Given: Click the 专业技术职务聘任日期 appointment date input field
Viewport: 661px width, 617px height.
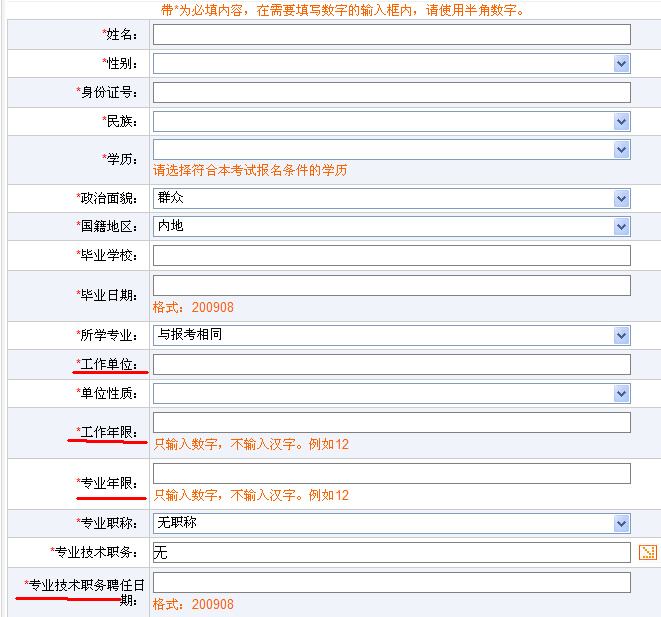Looking at the screenshot, I should tap(392, 582).
